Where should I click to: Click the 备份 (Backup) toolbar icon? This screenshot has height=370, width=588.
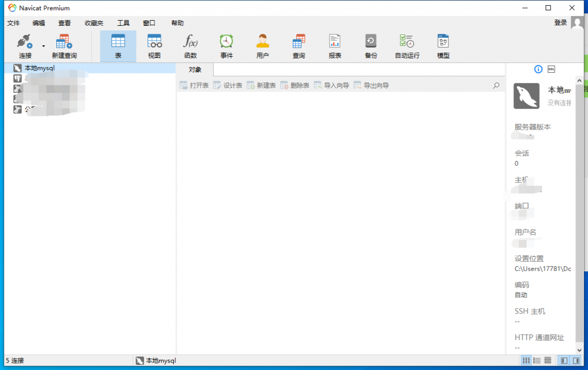pos(371,46)
